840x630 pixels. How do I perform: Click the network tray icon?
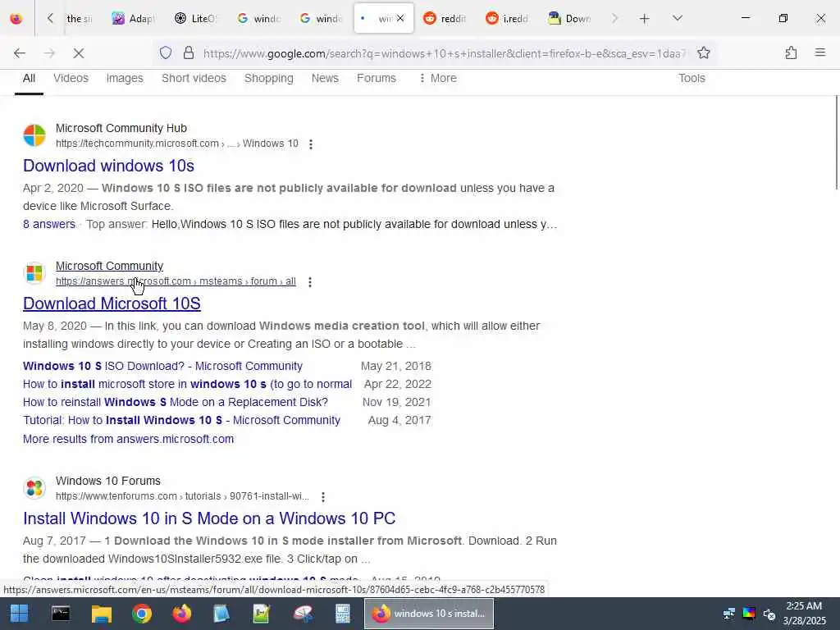(728, 614)
